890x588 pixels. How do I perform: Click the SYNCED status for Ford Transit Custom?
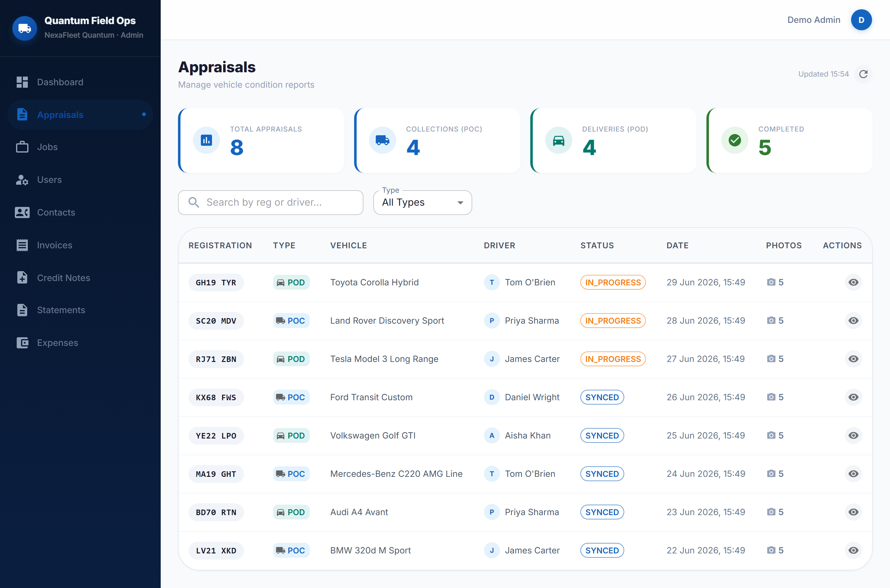tap(602, 397)
